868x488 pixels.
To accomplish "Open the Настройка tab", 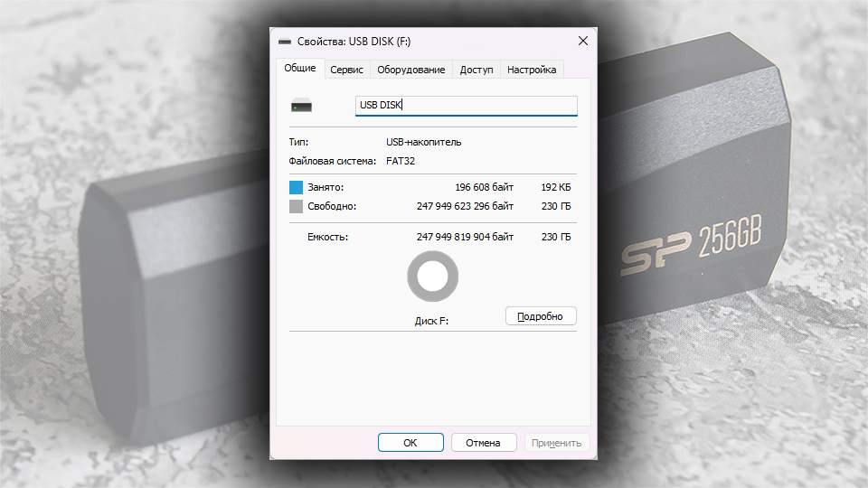I will 532,70.
